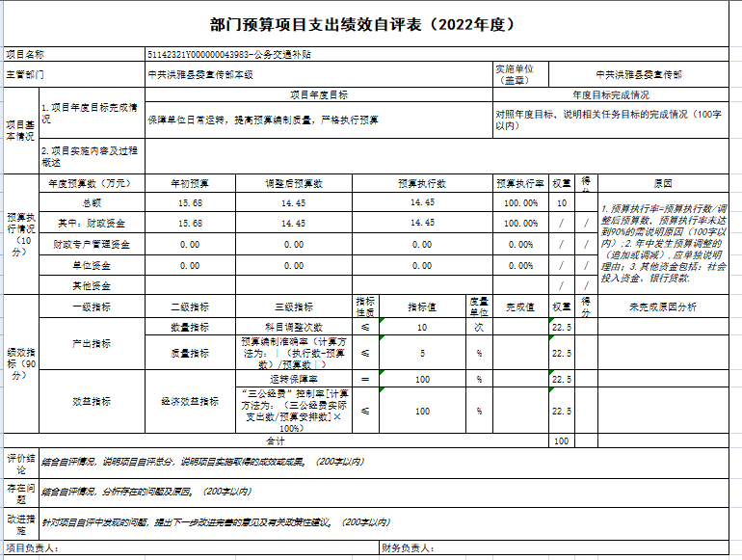This screenshot has height=560, width=742.
Task: Click the 预算执行率 explanatory note cell
Action: coord(663,243)
